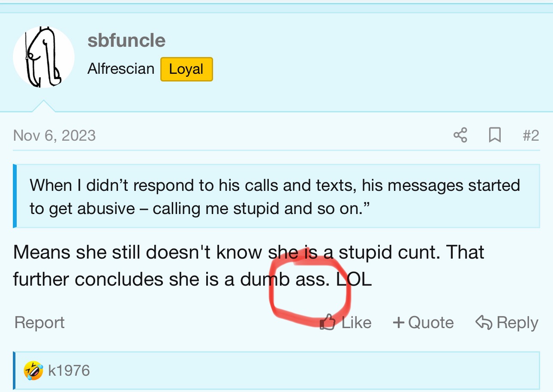Select the Quote action text

pos(431,323)
